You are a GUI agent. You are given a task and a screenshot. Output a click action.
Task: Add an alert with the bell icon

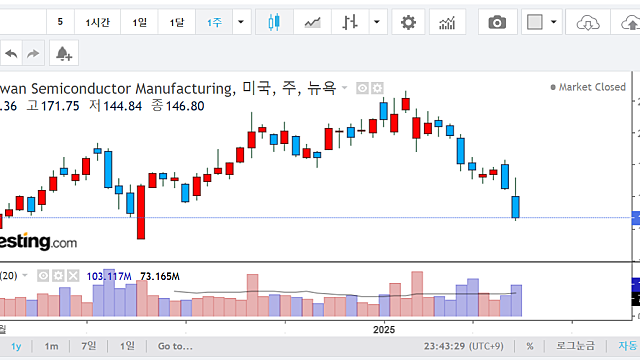[x=64, y=53]
